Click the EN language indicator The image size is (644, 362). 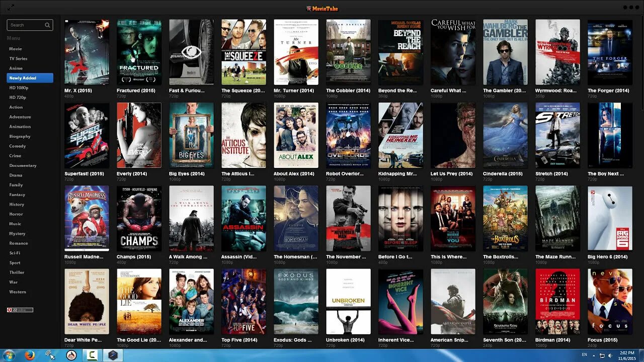tap(584, 355)
